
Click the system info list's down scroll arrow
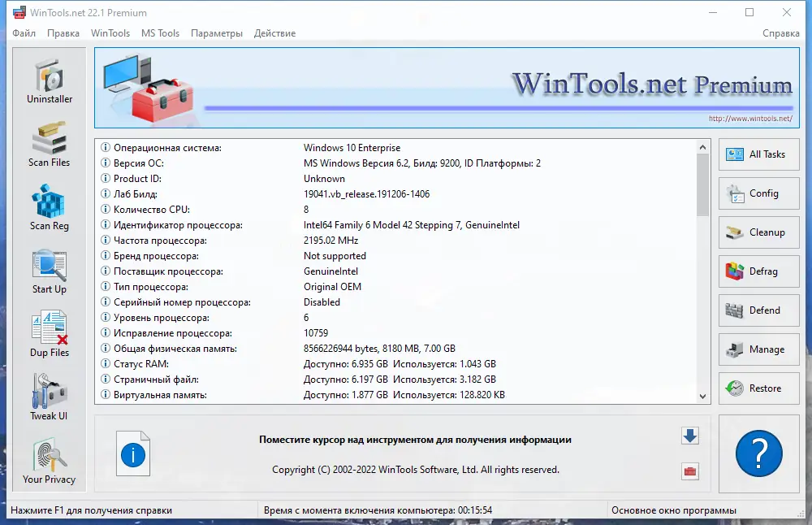(x=702, y=397)
